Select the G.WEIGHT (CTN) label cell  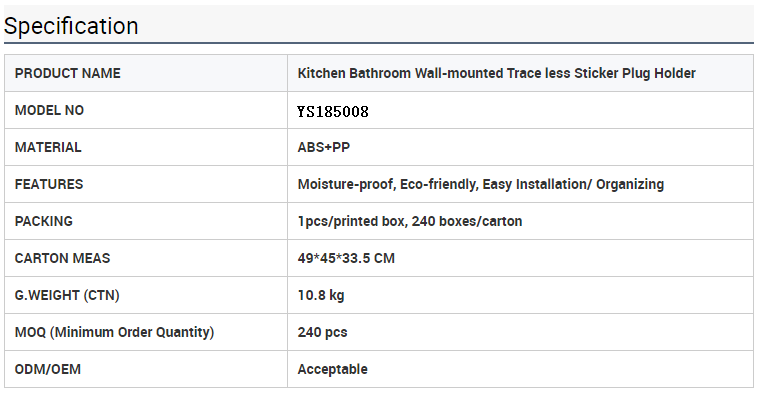pos(146,295)
